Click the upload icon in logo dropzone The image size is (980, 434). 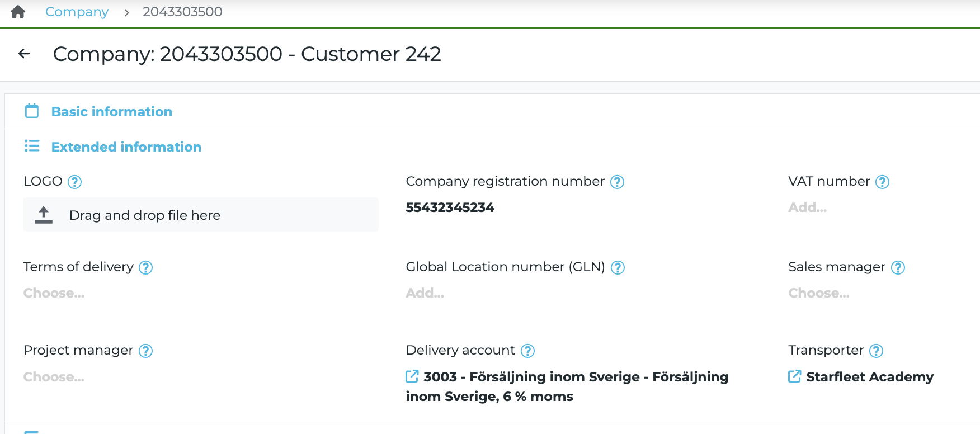(x=44, y=215)
